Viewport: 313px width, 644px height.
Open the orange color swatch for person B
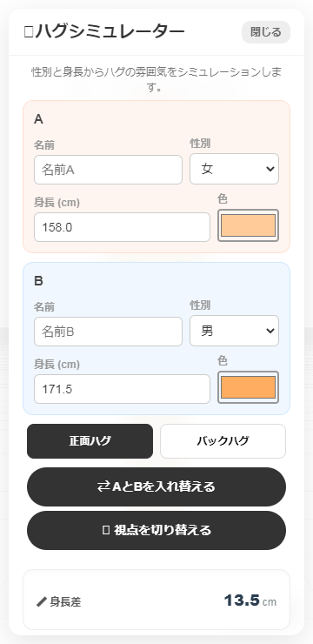point(248,387)
